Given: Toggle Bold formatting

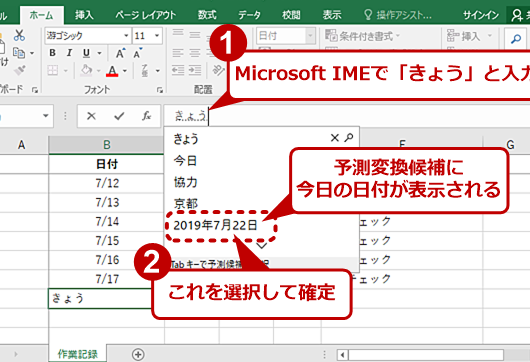Looking at the screenshot, I should [x=52, y=53].
